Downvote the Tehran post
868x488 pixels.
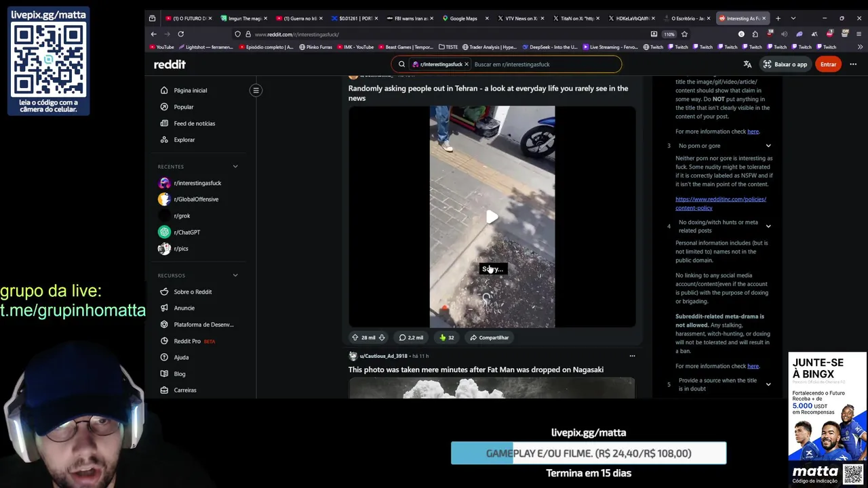click(x=382, y=338)
